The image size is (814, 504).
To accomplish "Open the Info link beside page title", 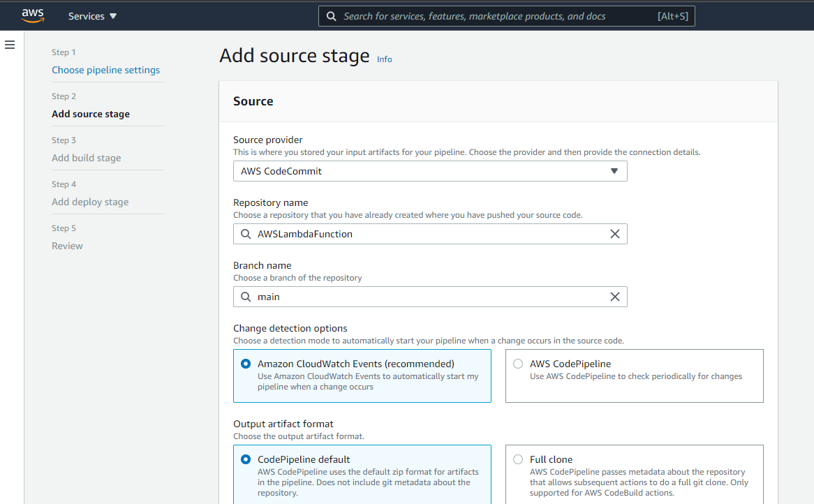I will point(385,59).
